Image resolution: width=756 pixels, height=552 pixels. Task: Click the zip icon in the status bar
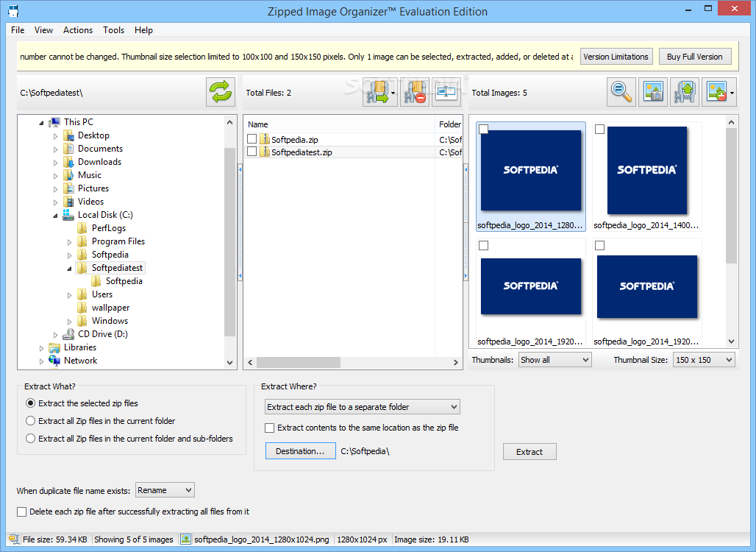click(14, 539)
